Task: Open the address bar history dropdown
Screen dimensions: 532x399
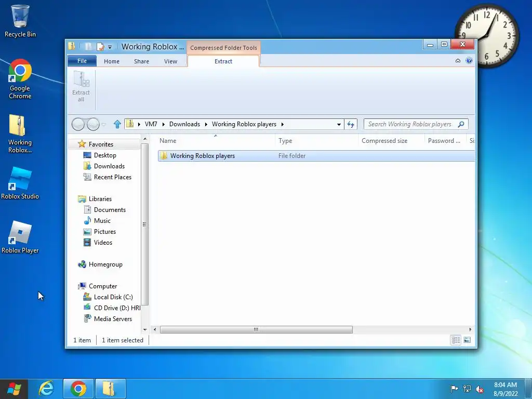Action: point(339,125)
